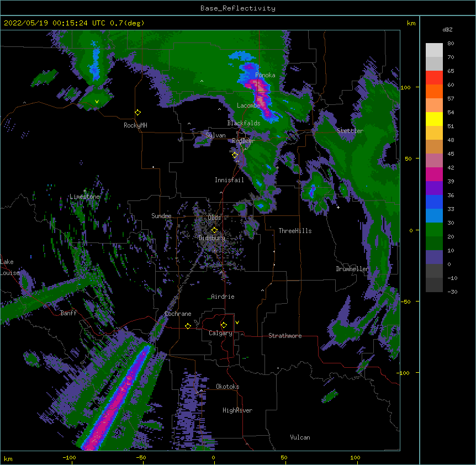476x465 pixels.
Task: Click the Vulcan city label
Action: click(300, 437)
